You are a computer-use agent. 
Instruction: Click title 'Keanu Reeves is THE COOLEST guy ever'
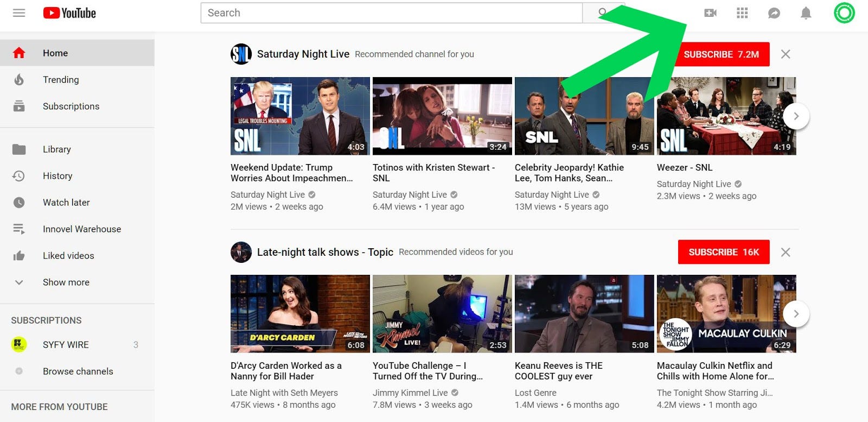(559, 371)
